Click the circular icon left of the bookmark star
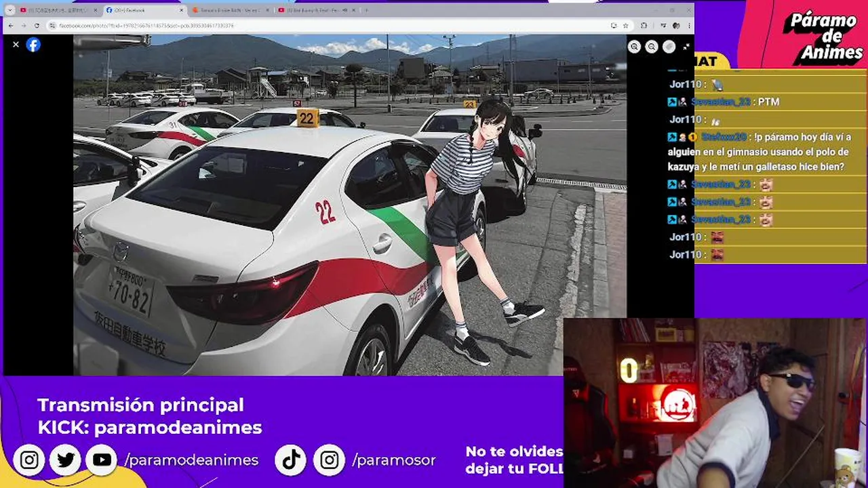Screen dimensions: 868x488 pyautogui.click(x=614, y=26)
